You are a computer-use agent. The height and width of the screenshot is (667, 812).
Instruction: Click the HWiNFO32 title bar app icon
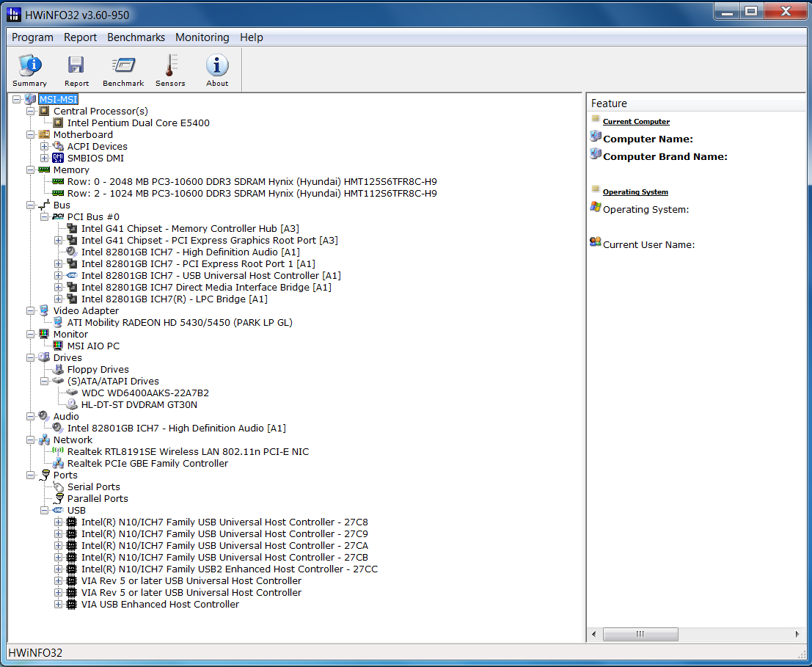click(14, 12)
